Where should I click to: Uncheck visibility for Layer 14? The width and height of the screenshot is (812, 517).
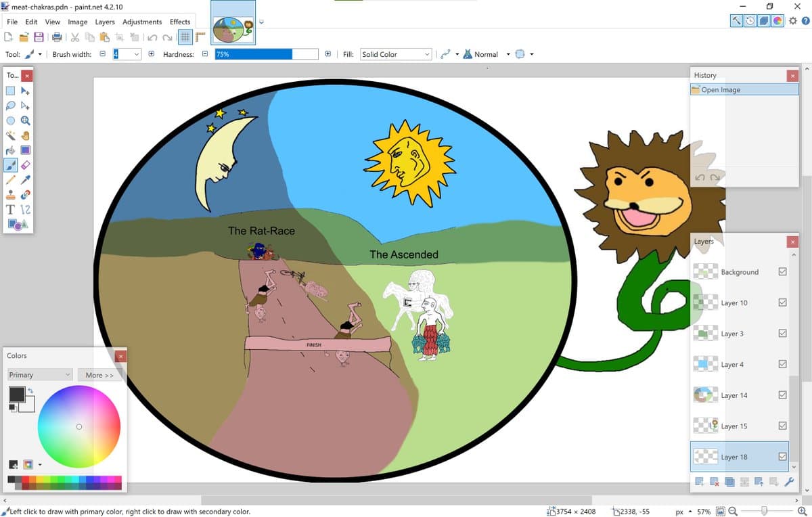[782, 395]
